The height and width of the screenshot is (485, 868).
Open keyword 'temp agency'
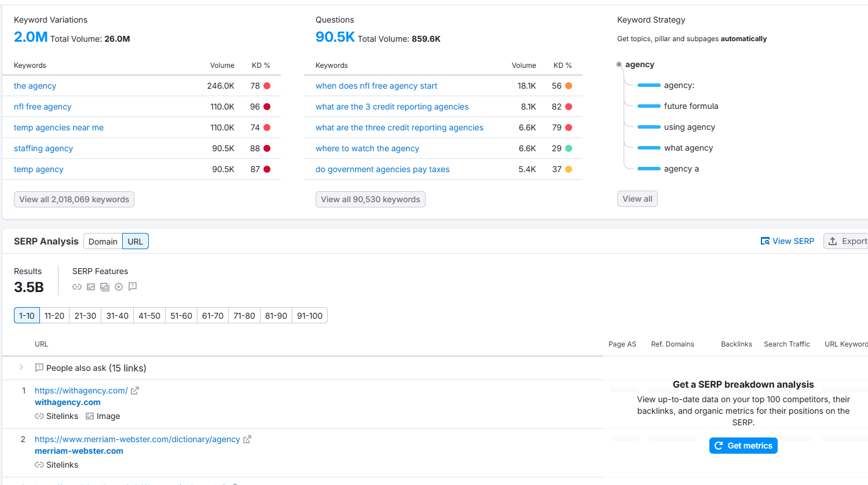[x=39, y=169]
